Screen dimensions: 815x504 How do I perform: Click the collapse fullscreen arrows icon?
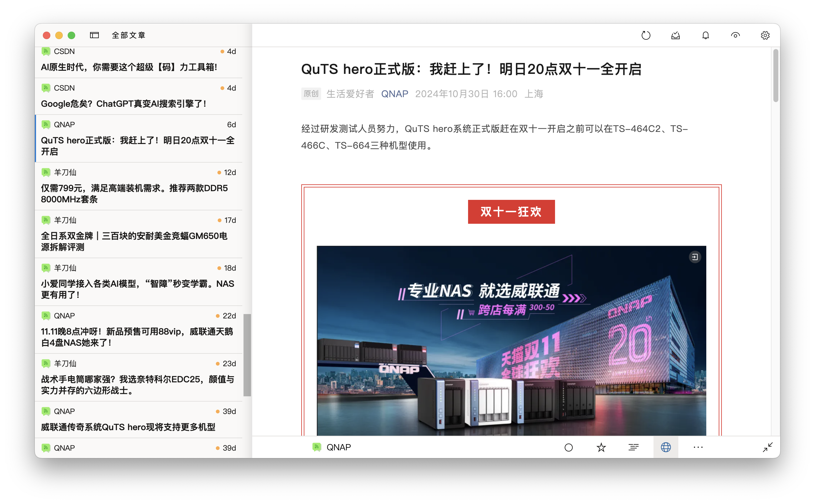click(x=767, y=447)
